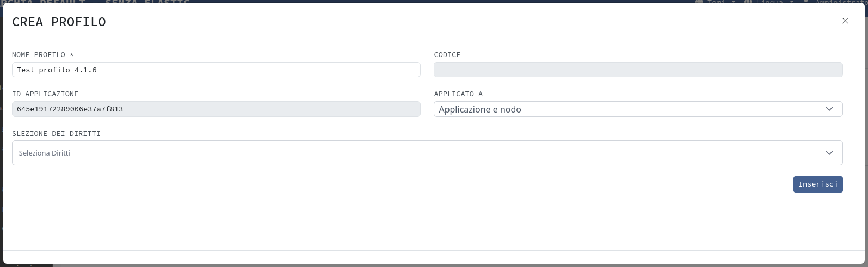Open the Seleziona Diritti multiselect
The image size is (868, 267).
419,153
